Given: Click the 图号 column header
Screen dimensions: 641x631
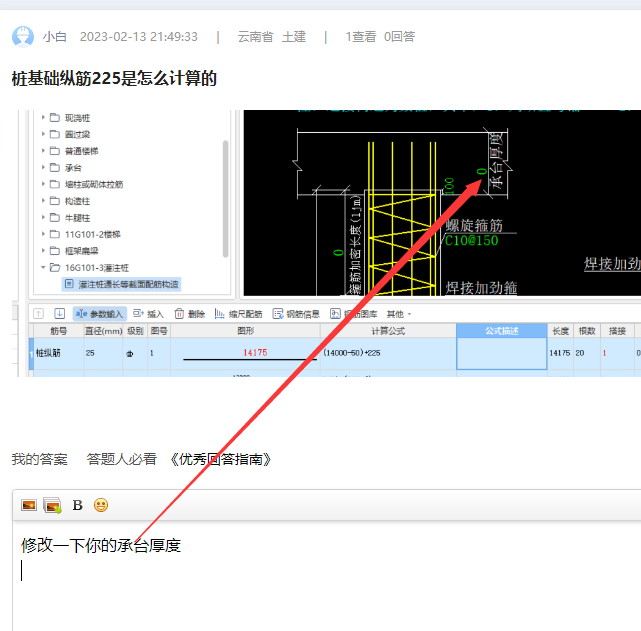Looking at the screenshot, I should [159, 331].
